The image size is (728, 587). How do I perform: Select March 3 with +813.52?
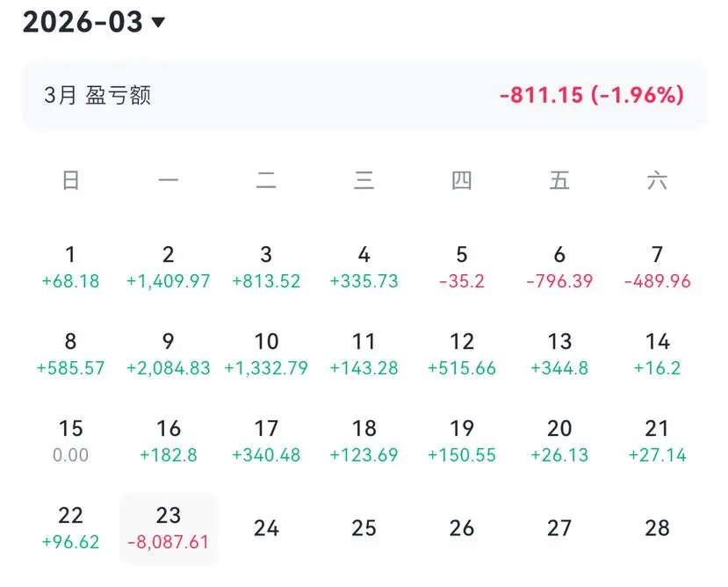(266, 267)
